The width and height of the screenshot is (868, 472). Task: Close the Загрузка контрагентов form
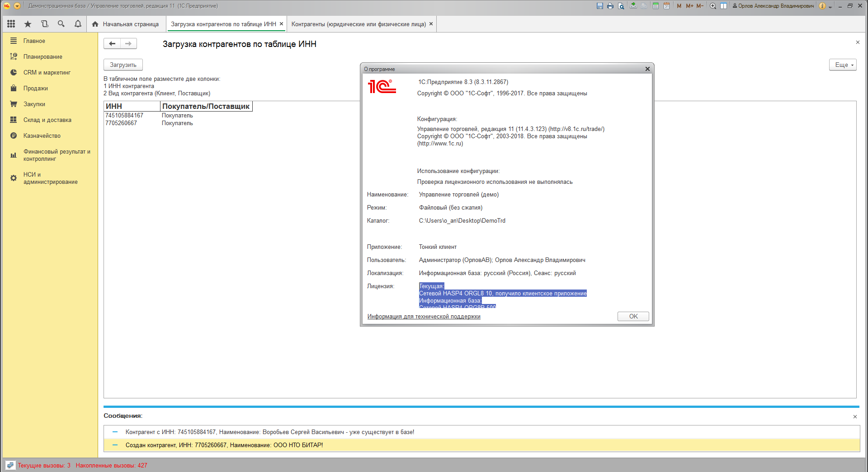pos(858,42)
